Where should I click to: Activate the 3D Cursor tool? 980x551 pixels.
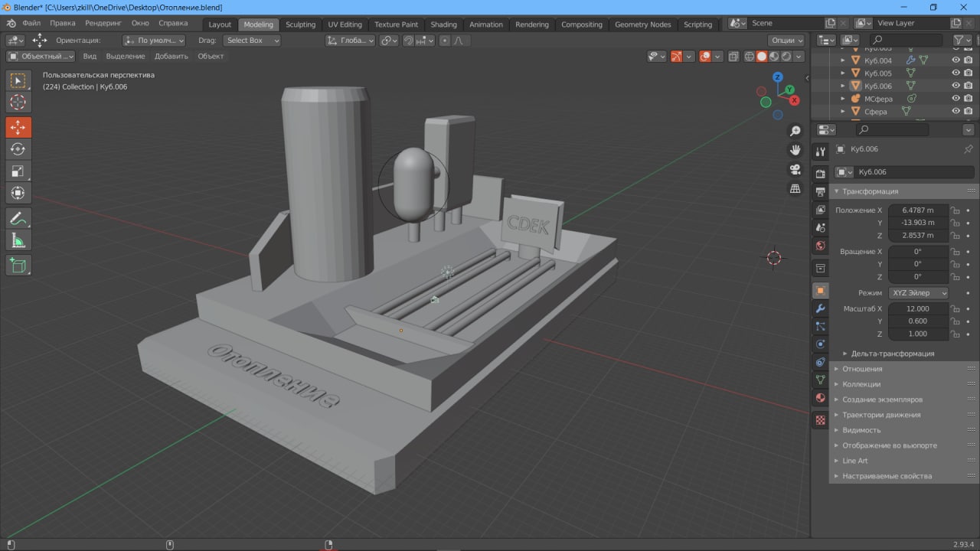pyautogui.click(x=18, y=103)
